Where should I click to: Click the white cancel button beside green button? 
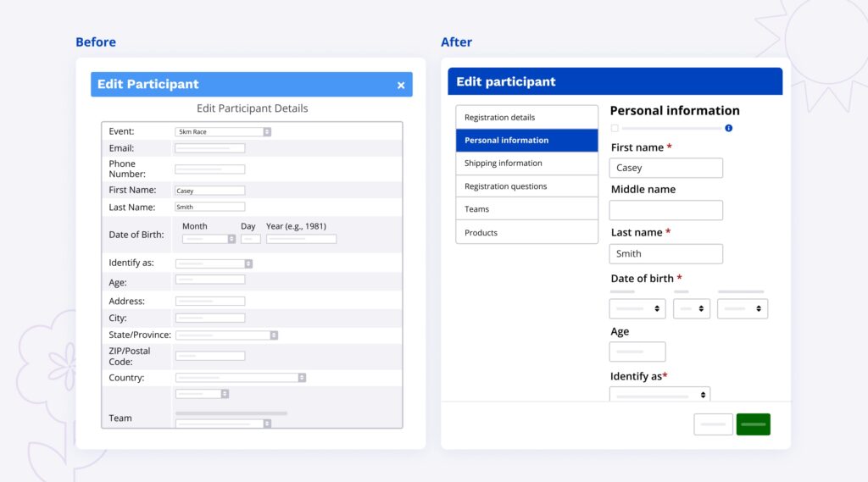click(713, 424)
